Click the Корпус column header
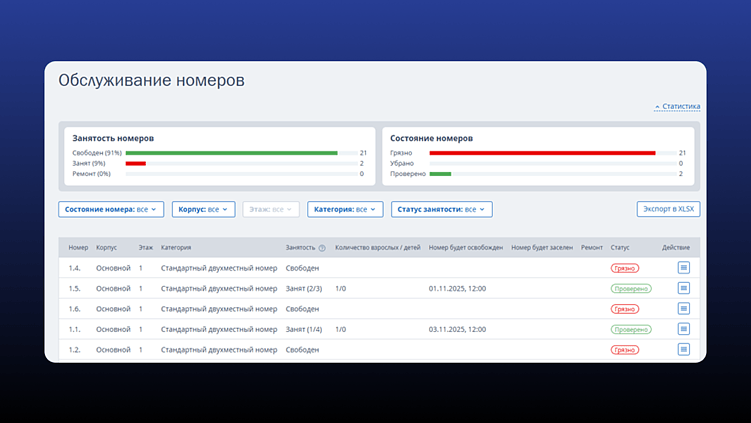 (106, 248)
